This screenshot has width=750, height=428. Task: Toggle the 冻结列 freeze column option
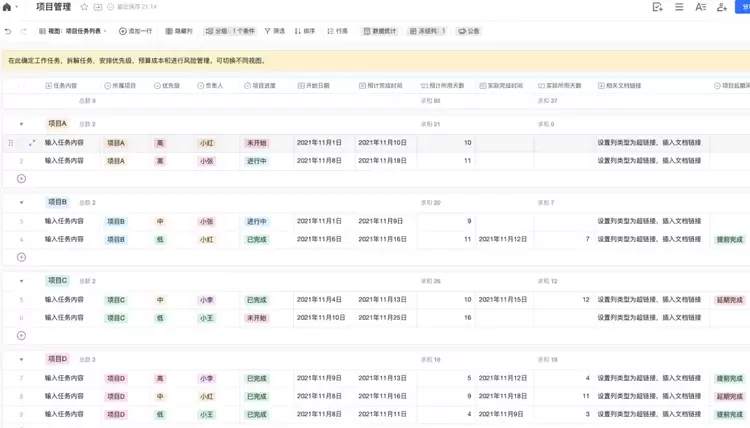pyautogui.click(x=427, y=31)
